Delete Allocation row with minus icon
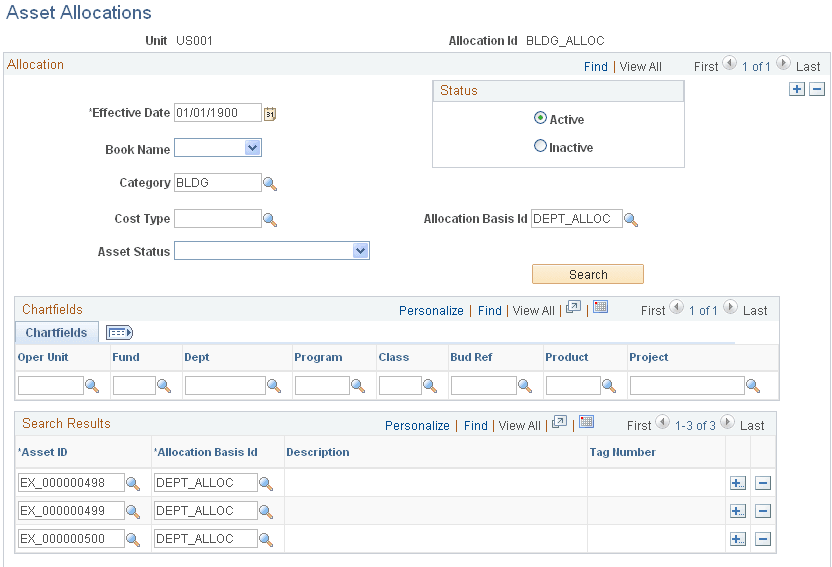This screenshot has height=567, width=832. 817,89
